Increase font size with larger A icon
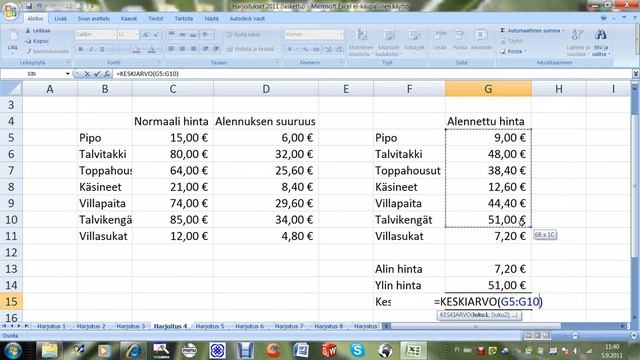The image size is (640, 360). coord(146,35)
